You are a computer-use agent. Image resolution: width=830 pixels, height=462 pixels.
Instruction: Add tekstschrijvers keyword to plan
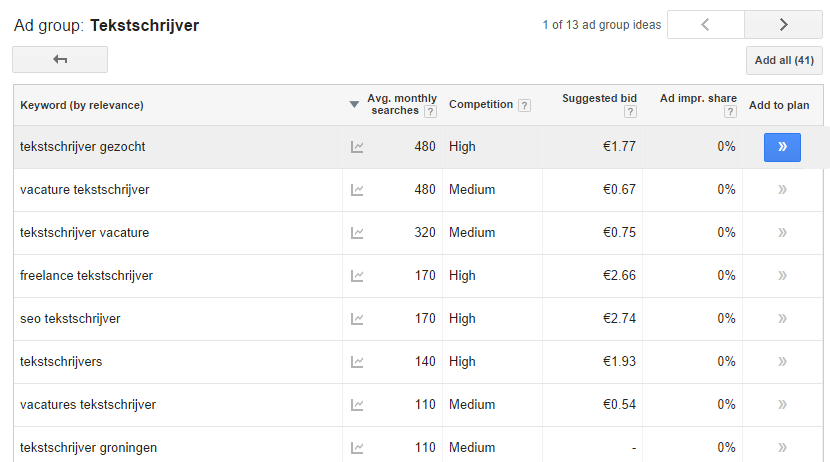(782, 362)
